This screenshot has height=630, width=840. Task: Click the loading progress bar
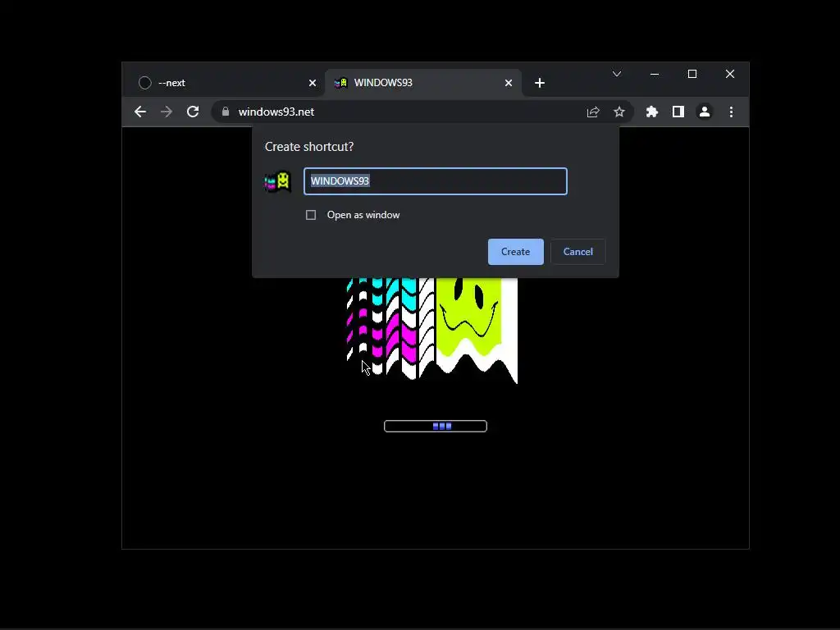point(436,426)
